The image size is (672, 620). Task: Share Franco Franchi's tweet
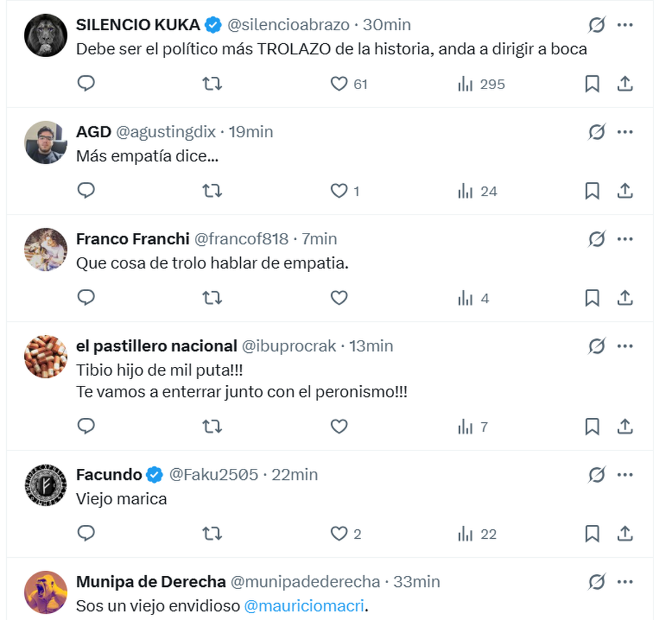625,298
